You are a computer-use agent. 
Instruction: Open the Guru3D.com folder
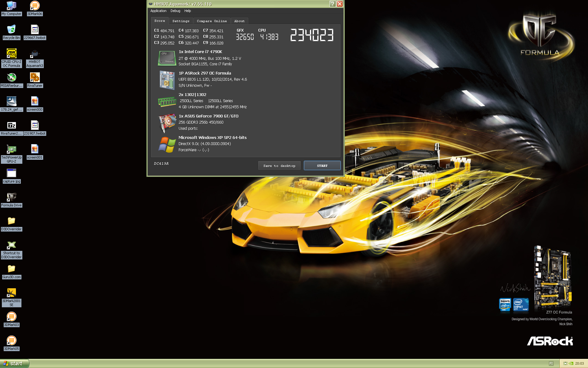tap(11, 271)
